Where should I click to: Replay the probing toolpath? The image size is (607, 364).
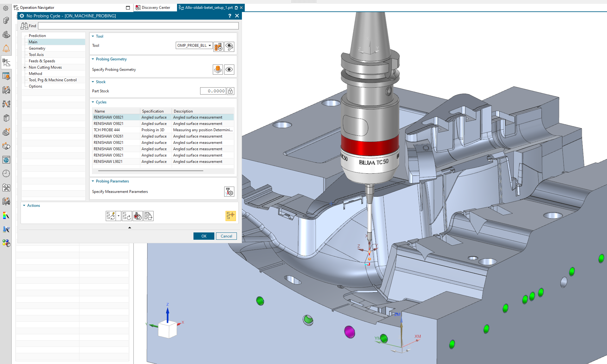point(127,216)
